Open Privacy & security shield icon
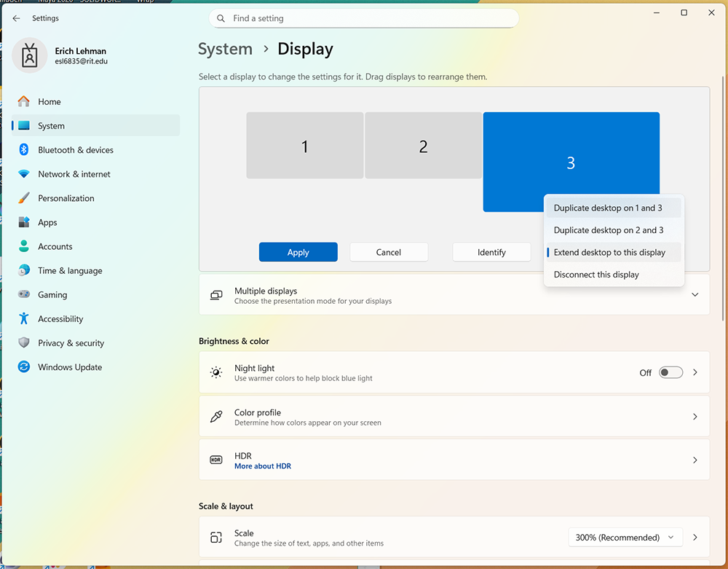Image resolution: width=728 pixels, height=569 pixels. (x=24, y=343)
